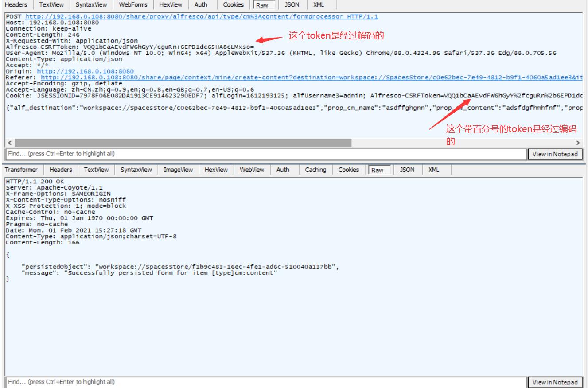The height and width of the screenshot is (388, 588).
Task: Open the Transformer tab
Action: pyautogui.click(x=21, y=170)
